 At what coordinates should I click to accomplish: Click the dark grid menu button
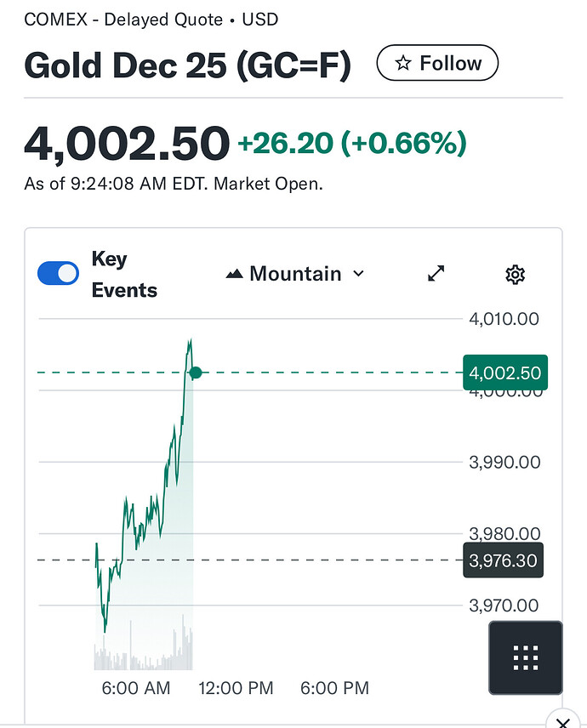point(525,657)
